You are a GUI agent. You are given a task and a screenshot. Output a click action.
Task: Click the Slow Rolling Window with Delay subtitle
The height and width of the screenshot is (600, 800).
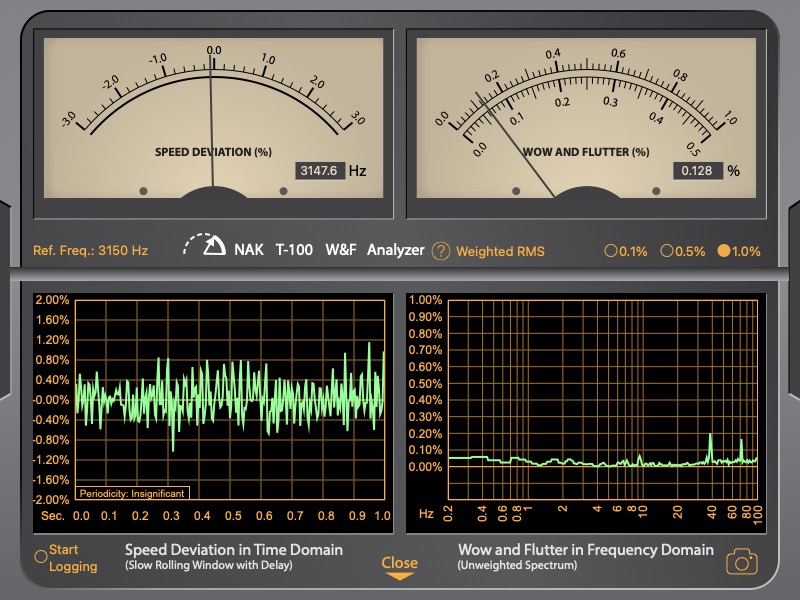pyautogui.click(x=209, y=565)
